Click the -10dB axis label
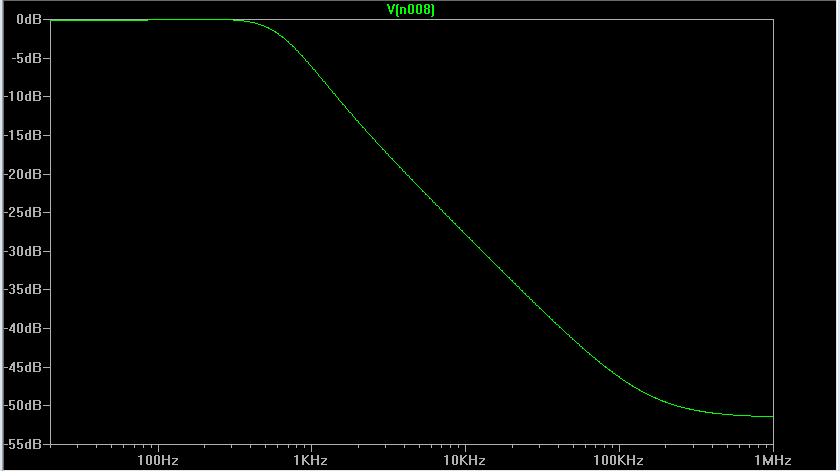 (23, 96)
